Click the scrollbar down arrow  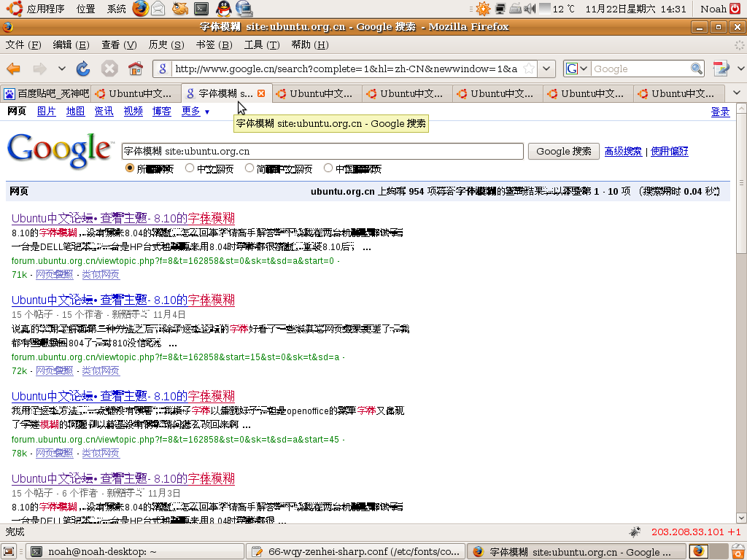741,518
